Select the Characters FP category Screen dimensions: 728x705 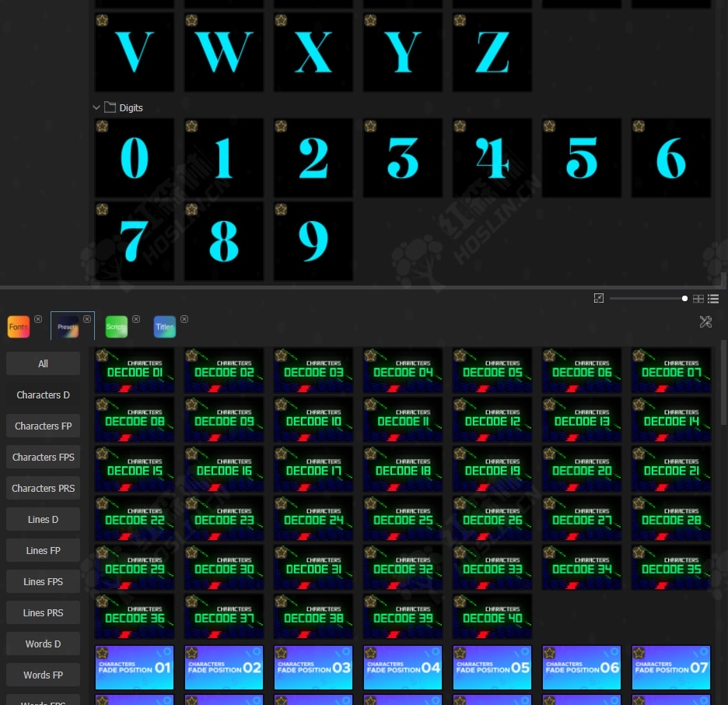[x=44, y=426]
